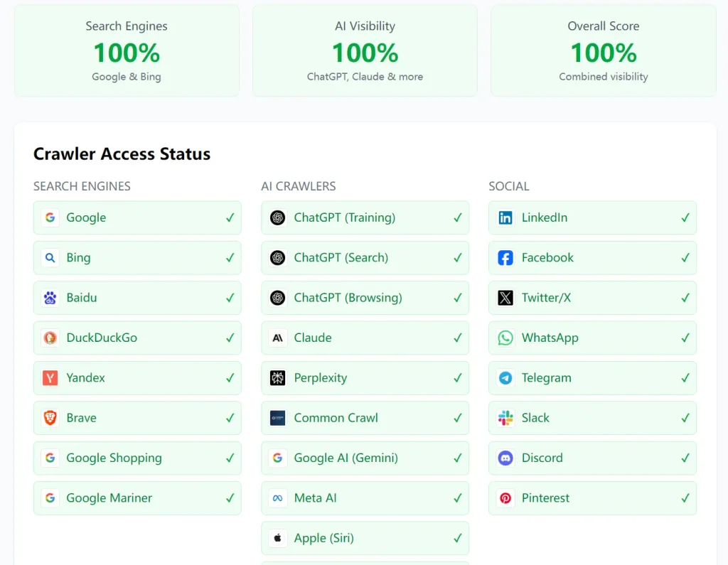Click the checkmark for ChatGPT (Search)
The image size is (728, 565).
tap(457, 258)
